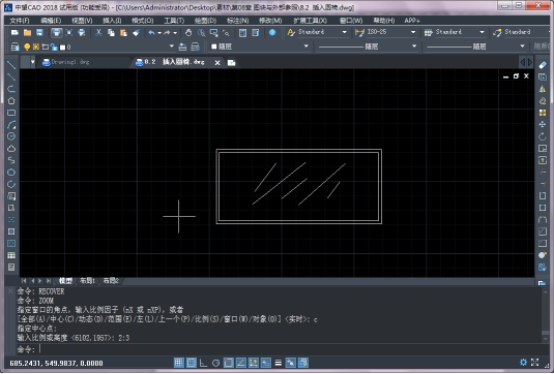
Task: Toggle the Snap mode status bar button
Action: (x=179, y=363)
